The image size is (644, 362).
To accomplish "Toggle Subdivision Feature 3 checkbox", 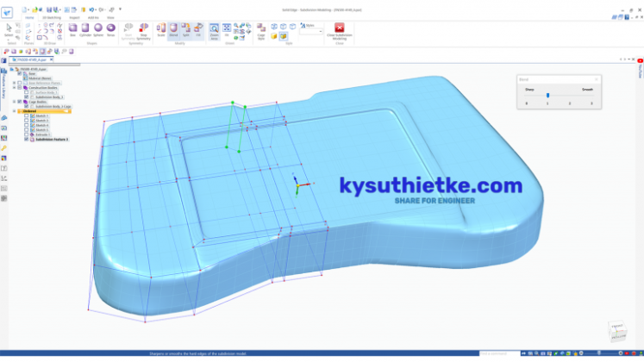I will coord(26,139).
